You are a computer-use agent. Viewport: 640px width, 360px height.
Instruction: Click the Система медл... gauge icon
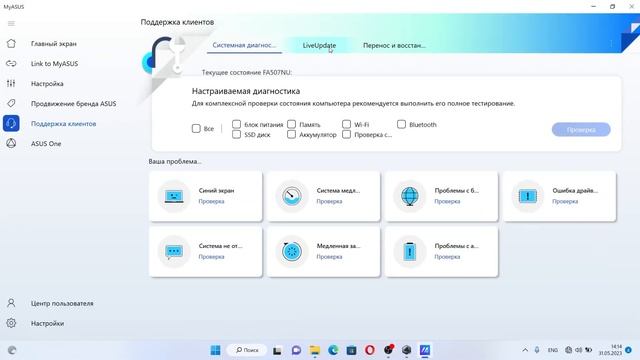[x=292, y=196]
